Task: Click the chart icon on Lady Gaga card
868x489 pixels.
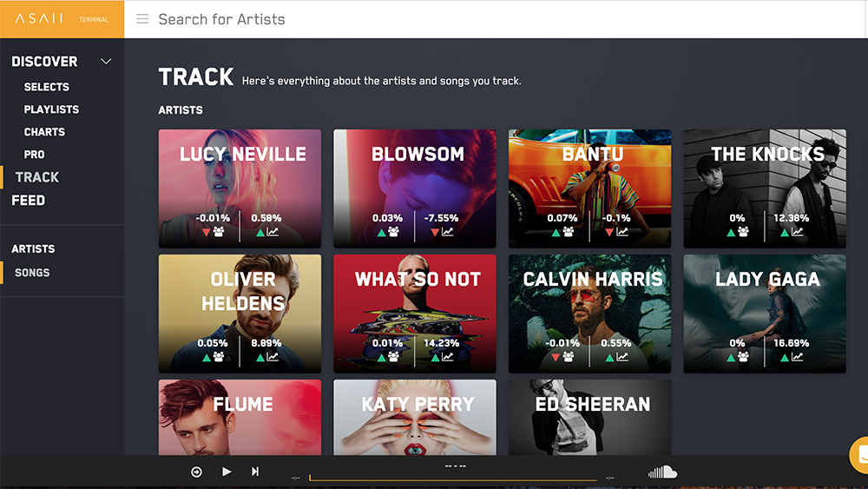Action: click(797, 357)
